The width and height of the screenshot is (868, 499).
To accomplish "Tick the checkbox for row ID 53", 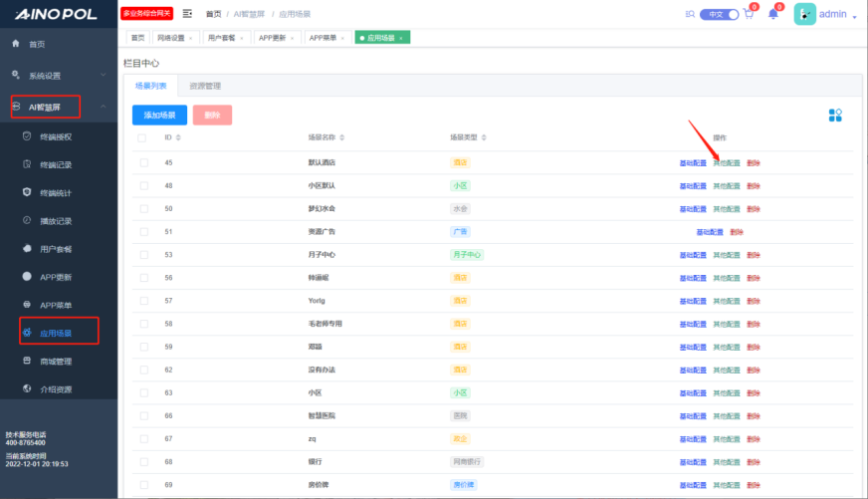I will (143, 254).
